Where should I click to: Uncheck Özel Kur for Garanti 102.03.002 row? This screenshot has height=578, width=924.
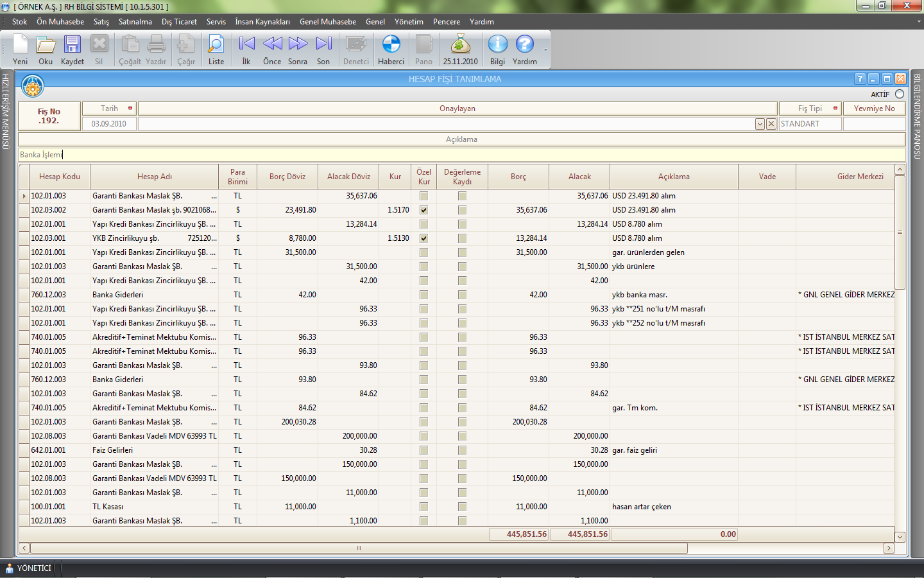424,210
